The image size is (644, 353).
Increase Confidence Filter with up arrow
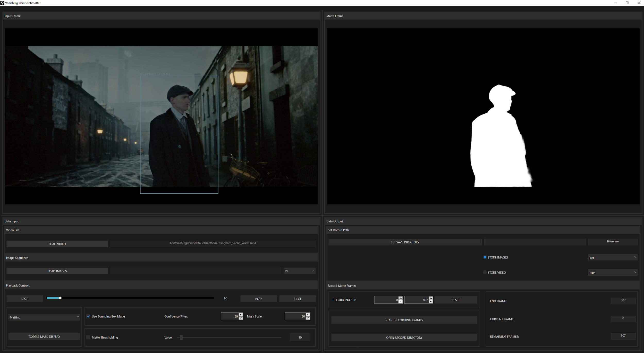pos(241,315)
